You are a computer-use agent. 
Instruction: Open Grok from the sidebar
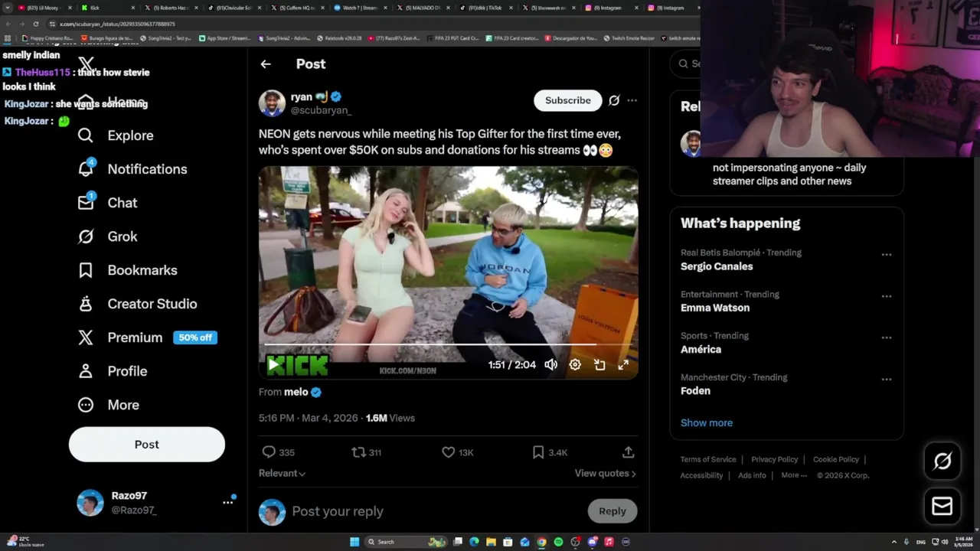(x=108, y=236)
